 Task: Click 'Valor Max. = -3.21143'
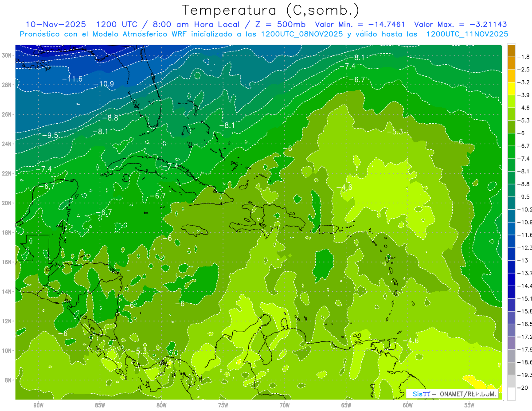tap(460, 24)
